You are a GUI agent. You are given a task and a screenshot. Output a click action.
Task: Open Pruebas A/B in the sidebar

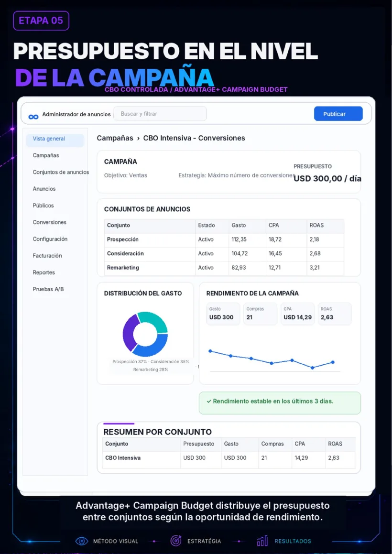[x=48, y=289]
